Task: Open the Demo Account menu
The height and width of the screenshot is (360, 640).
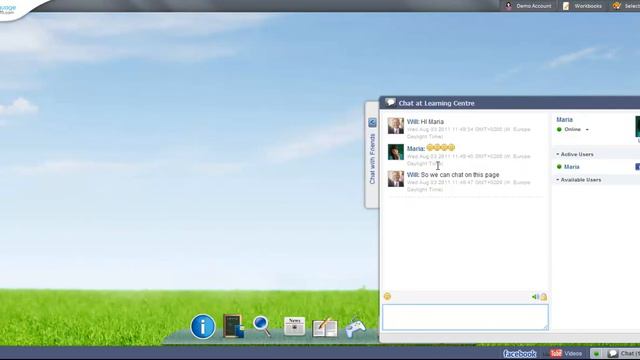Action: tap(533, 6)
